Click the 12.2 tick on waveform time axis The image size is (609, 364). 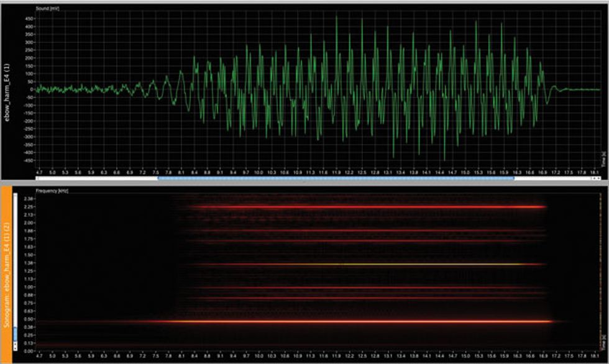click(x=349, y=171)
